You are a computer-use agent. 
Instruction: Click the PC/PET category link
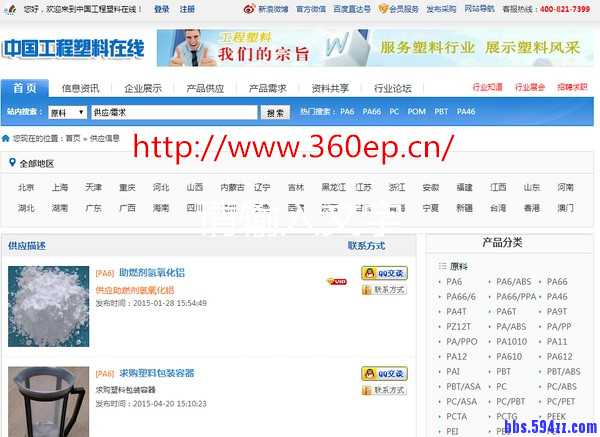click(x=561, y=402)
